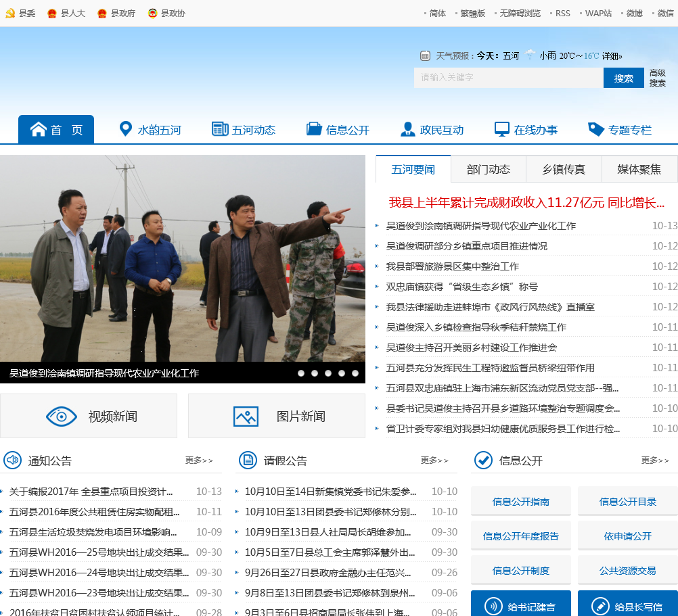Open the 信息公开指南 button
678x616 pixels.
520,501
